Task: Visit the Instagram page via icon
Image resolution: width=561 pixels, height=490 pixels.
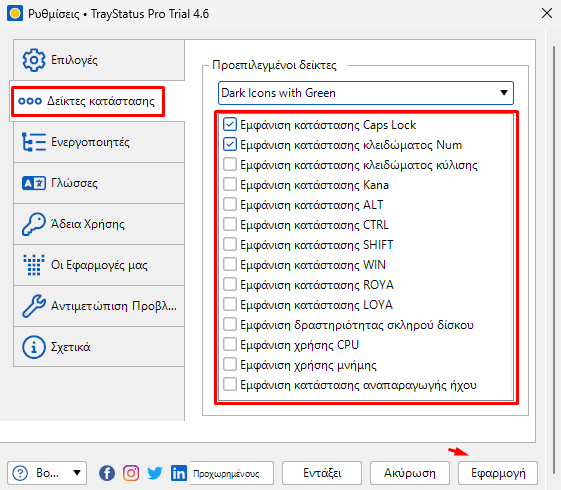Action: point(131,473)
